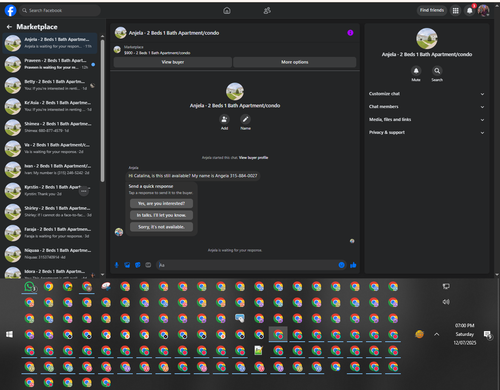Screen dimensions: 500x390
Task: Go back using the Marketplace arrow
Action: 9,27
